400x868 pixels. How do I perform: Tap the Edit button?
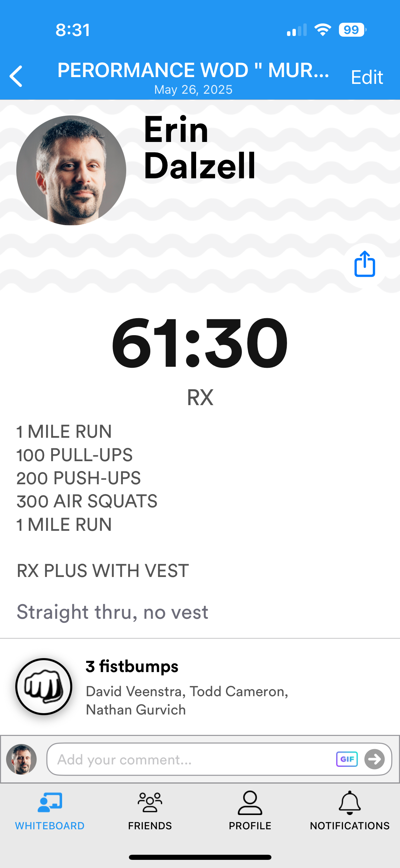[x=367, y=77]
